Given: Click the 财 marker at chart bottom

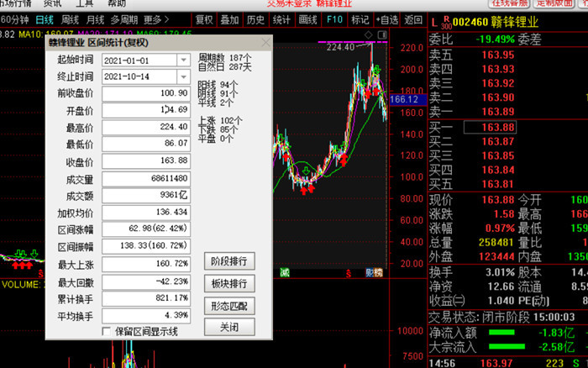Looking at the screenshot, I should point(368,271).
